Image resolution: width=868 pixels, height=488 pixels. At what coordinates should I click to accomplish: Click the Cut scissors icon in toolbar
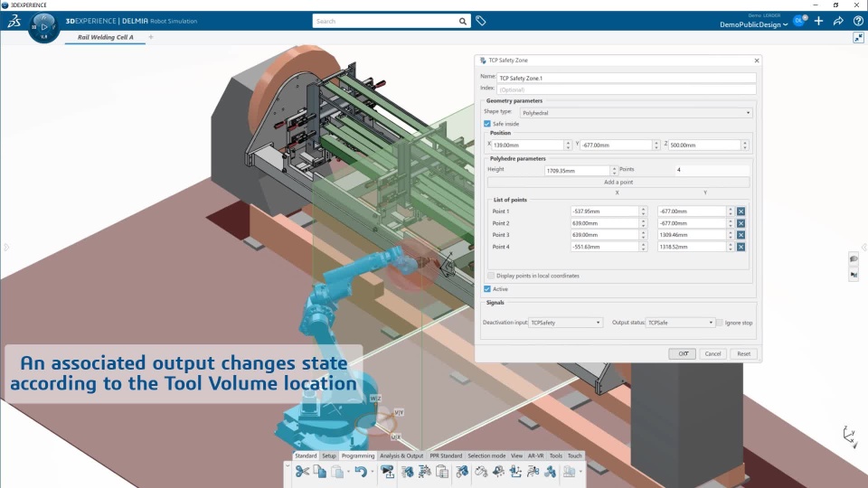tap(302, 472)
